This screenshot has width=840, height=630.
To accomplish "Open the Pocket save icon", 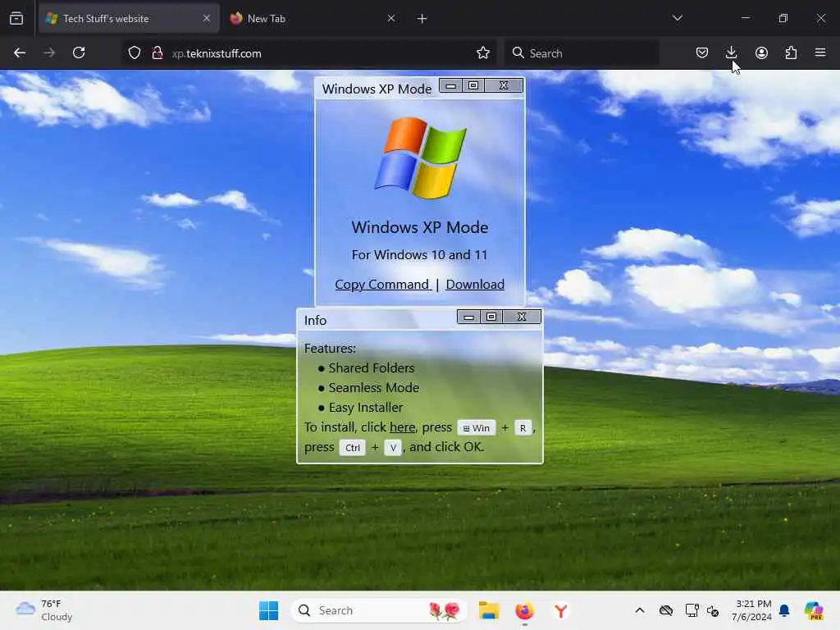I will point(702,52).
